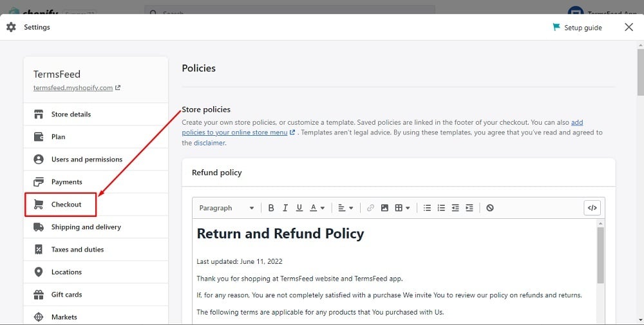644x325 pixels.
Task: Click the 'Thank you for shopping at TermsFeed' line
Action: point(300,279)
